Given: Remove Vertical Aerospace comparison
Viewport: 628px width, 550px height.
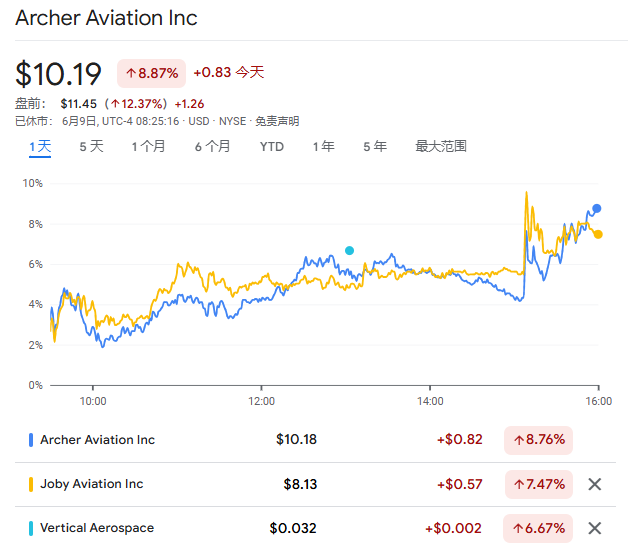Looking at the screenshot, I should (595, 528).
